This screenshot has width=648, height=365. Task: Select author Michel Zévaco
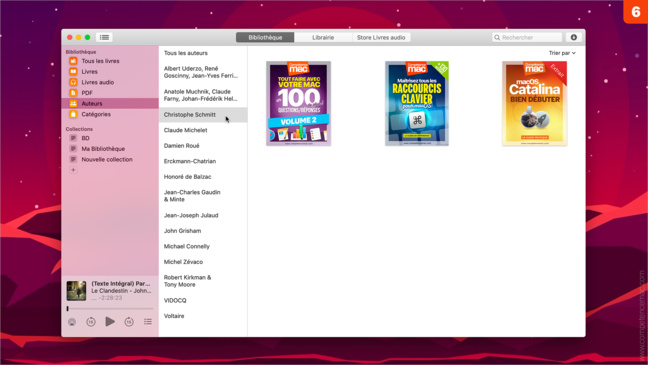tap(203, 262)
